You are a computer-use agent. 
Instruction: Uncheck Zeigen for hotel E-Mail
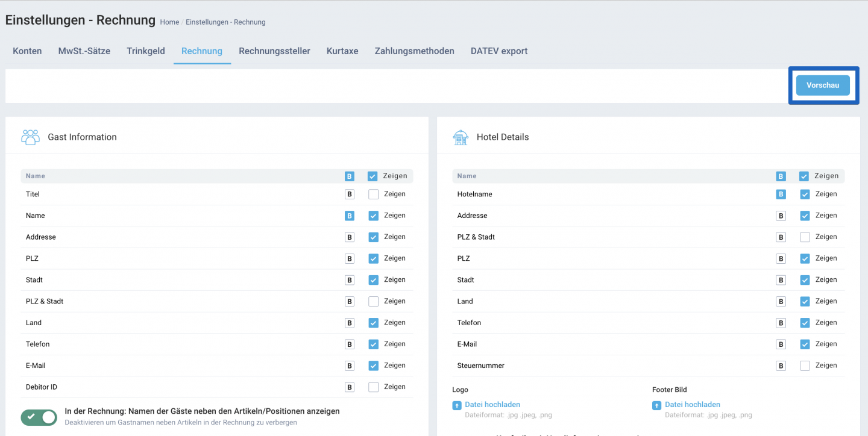point(805,344)
